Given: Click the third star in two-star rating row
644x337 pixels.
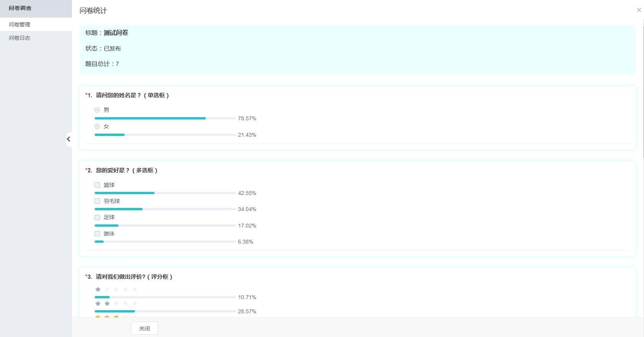Looking at the screenshot, I should point(116,303).
